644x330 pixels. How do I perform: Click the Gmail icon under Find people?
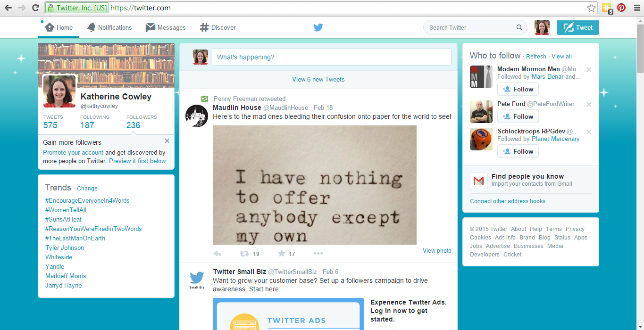tap(479, 181)
